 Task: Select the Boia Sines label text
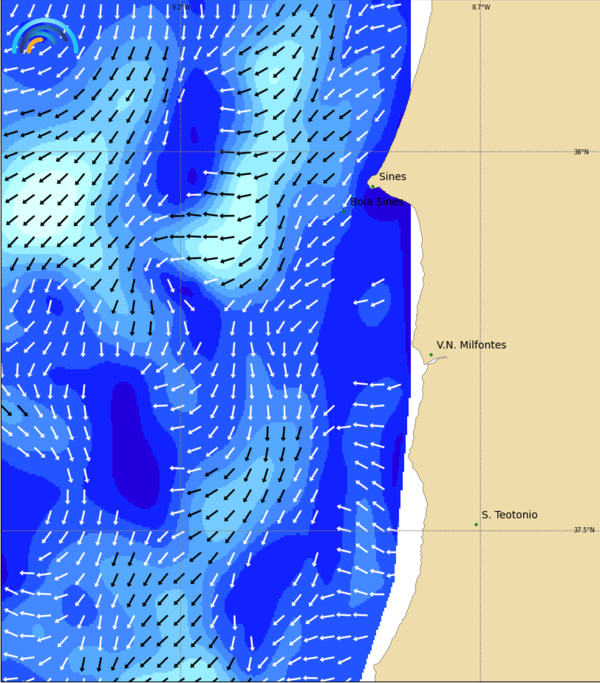pos(376,202)
